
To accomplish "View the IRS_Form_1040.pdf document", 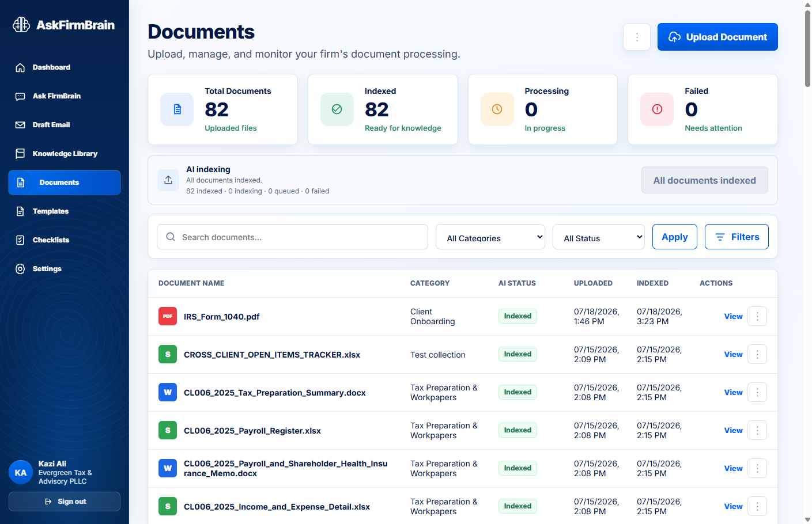I will [x=733, y=316].
